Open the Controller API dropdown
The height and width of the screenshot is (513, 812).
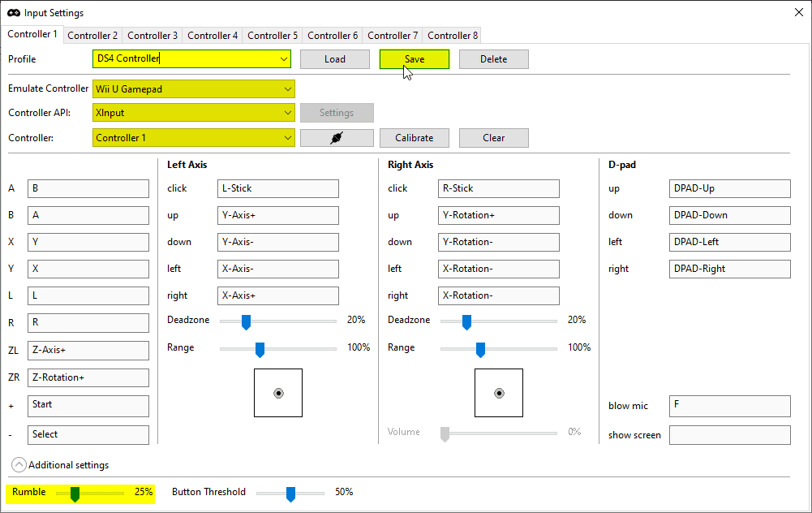coord(288,114)
